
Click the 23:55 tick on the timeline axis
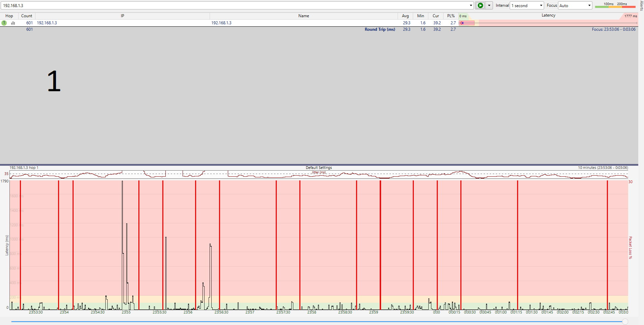click(126, 312)
